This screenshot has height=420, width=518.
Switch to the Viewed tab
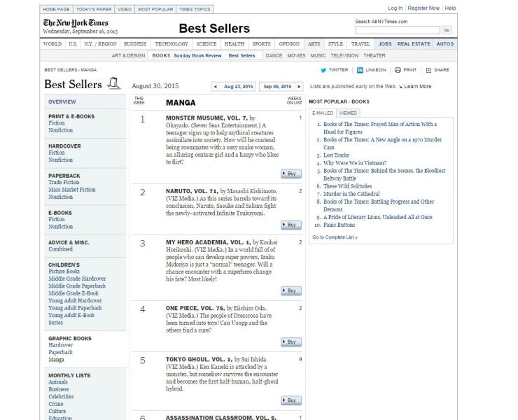348,112
